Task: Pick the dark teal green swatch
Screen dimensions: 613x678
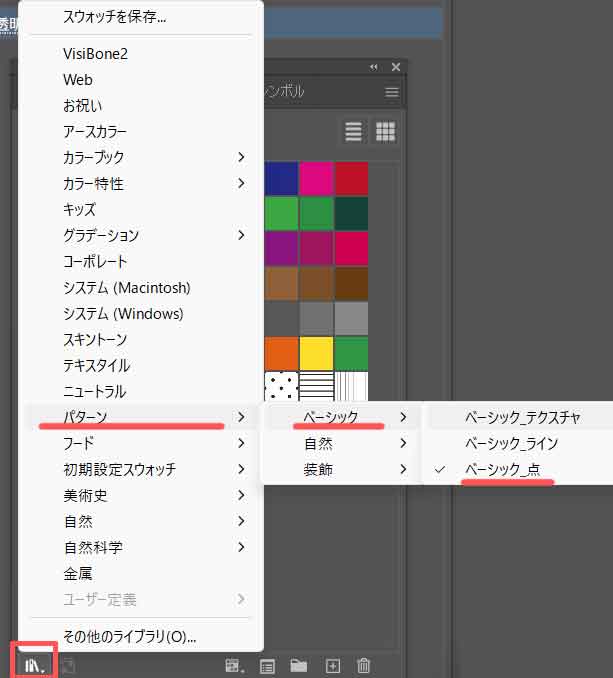Action: click(x=351, y=214)
